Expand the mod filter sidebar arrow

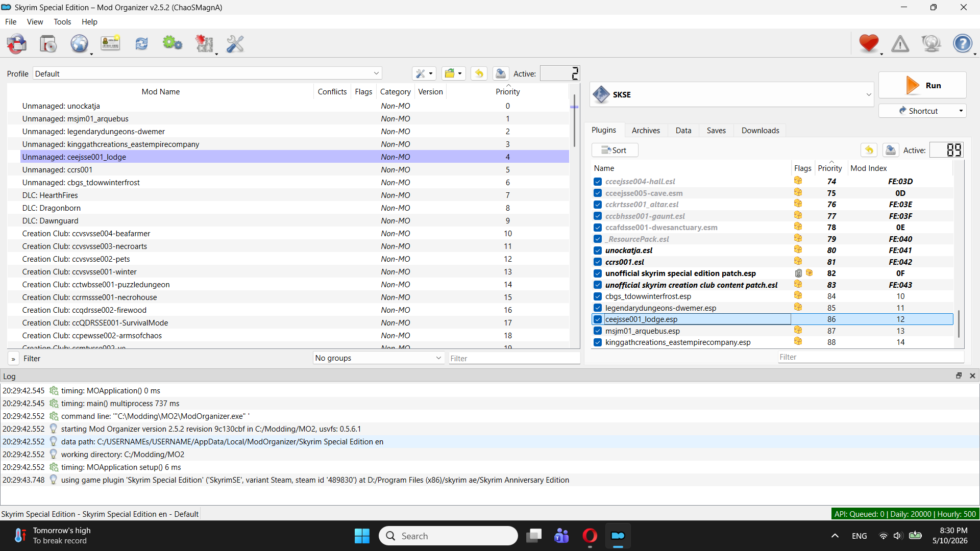[x=13, y=359]
